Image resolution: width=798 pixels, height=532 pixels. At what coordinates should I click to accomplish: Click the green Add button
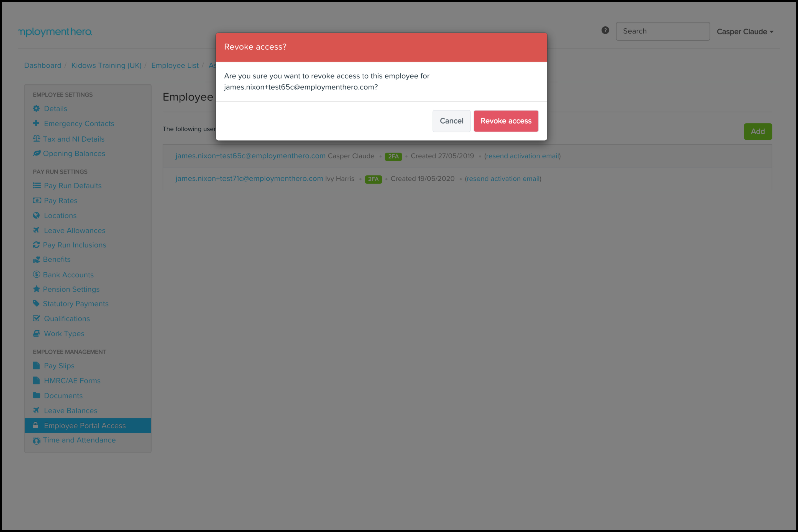pos(757,132)
